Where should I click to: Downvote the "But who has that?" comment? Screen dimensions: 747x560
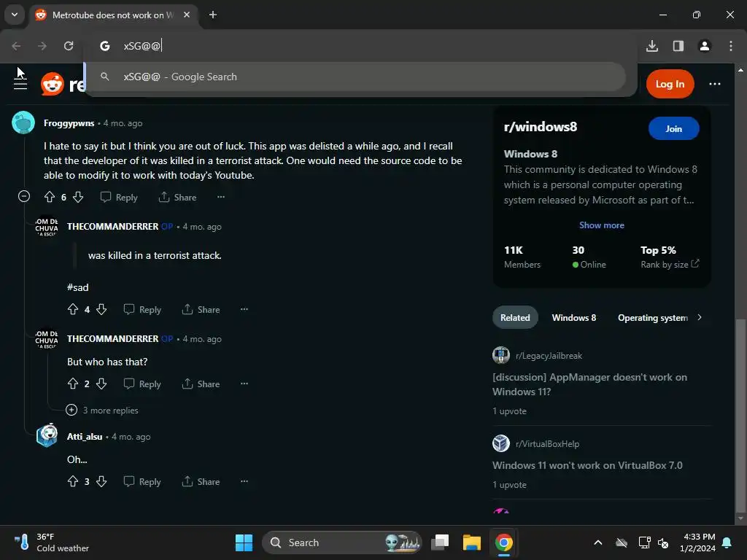pyautogui.click(x=101, y=384)
